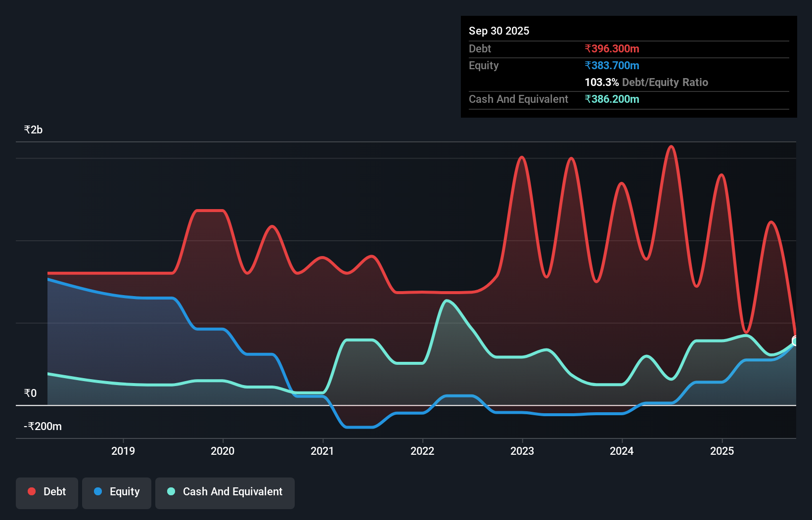The image size is (812, 520).
Task: Toggle visibility of the Equity series
Action: (116, 491)
